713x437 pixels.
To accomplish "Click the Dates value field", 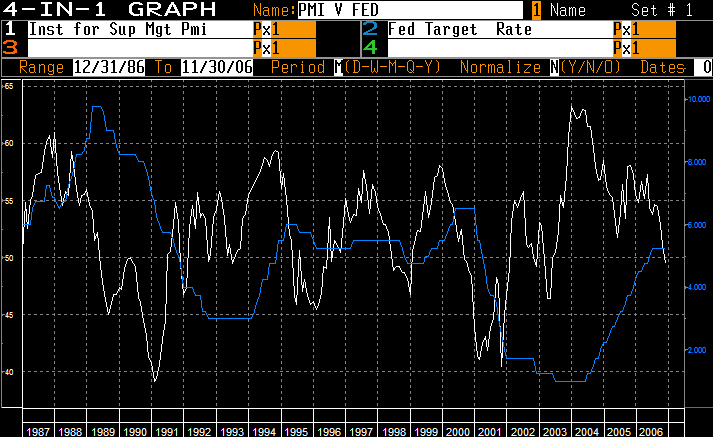I will click(x=703, y=67).
